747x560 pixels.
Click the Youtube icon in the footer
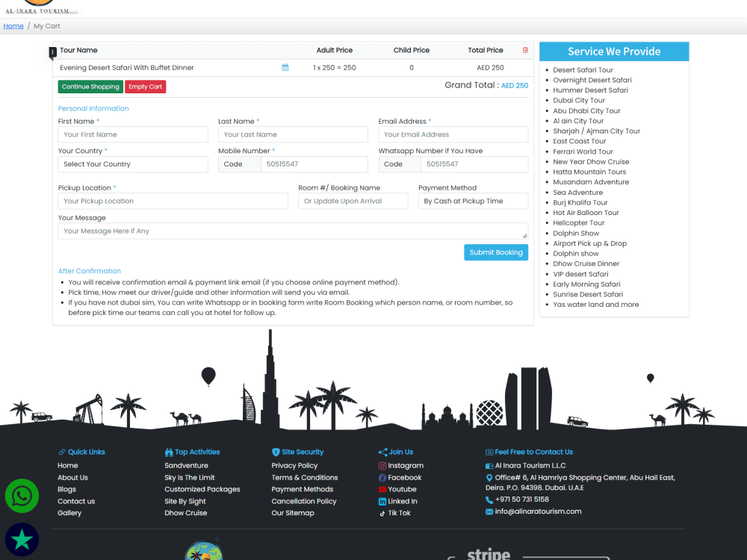pos(382,489)
